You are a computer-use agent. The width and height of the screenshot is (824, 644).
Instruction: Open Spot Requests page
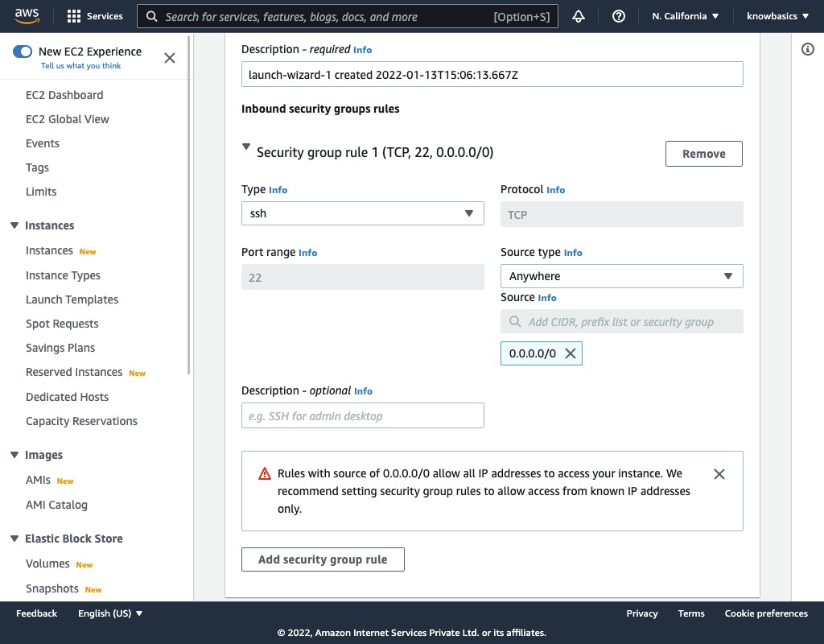[x=62, y=324]
